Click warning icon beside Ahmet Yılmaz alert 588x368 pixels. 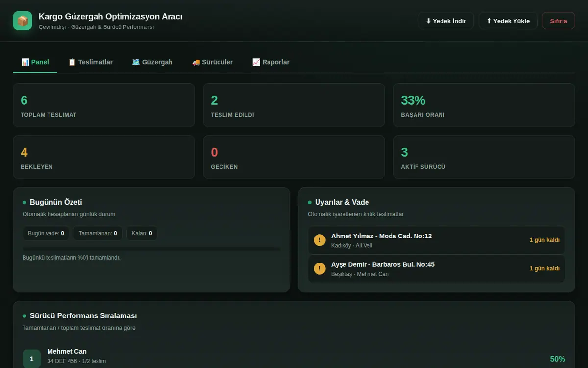point(319,240)
